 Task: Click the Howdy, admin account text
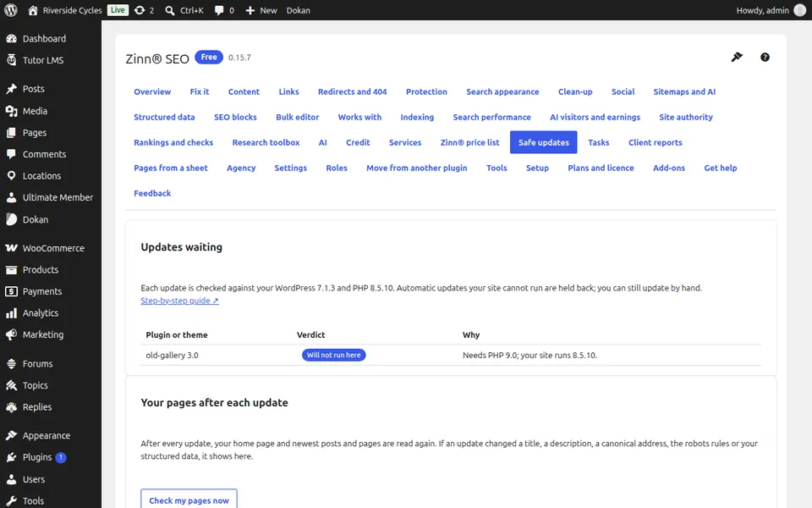[762, 10]
